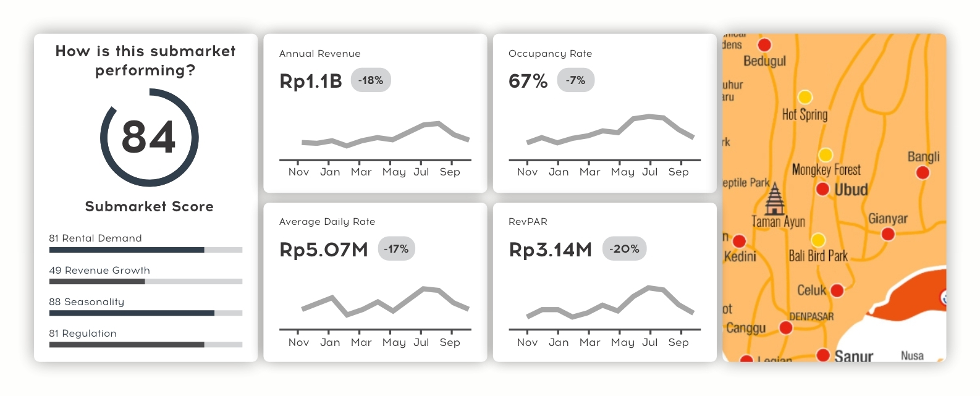Click the red Bangli map marker
This screenshot has height=396, width=980.
[x=923, y=172]
